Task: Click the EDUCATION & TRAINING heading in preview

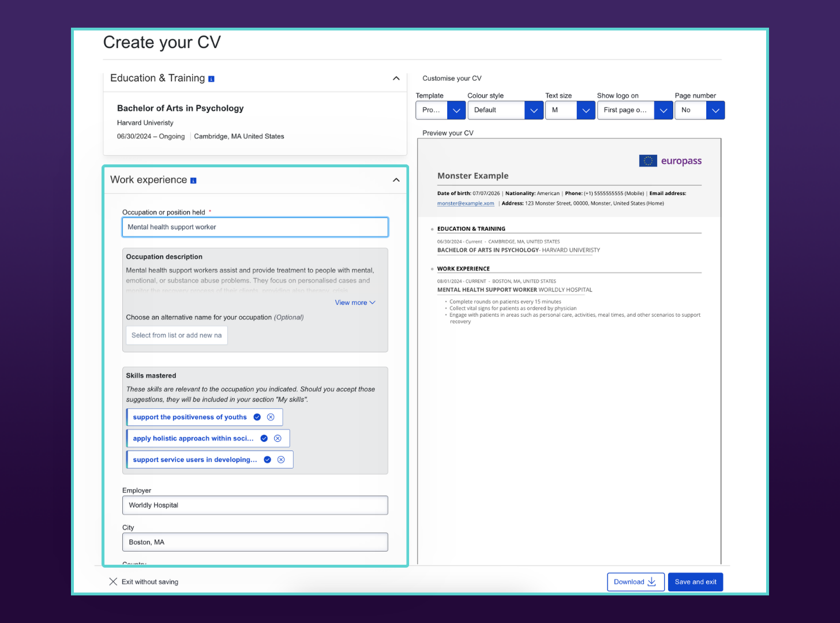Action: tap(471, 229)
